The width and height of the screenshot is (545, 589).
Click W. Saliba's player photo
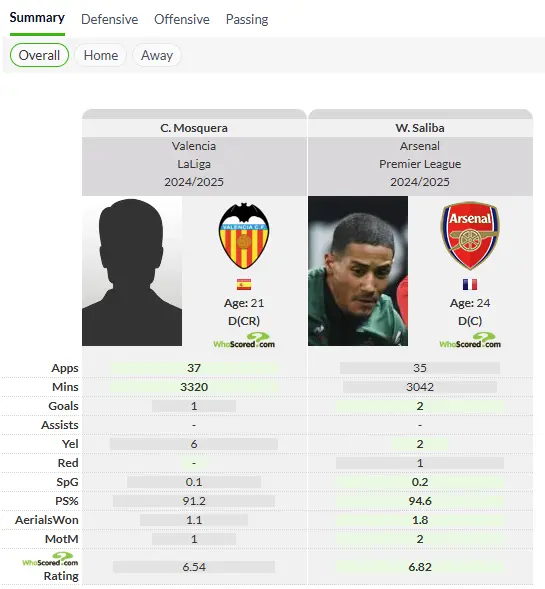(358, 271)
